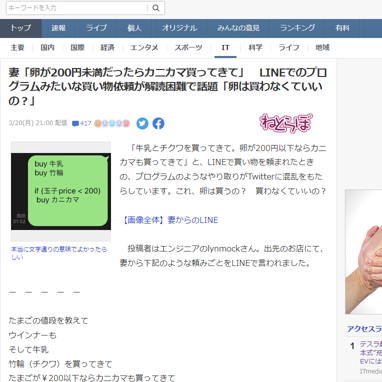Go to the ランキング tab

pyautogui.click(x=298, y=28)
